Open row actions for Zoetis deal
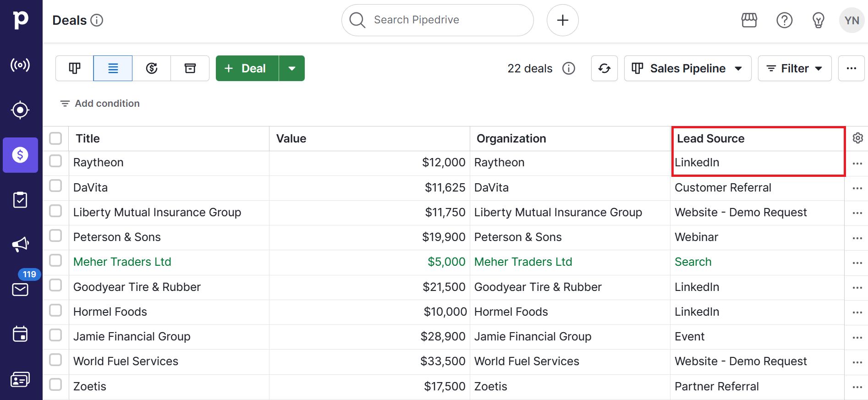 coord(857,387)
